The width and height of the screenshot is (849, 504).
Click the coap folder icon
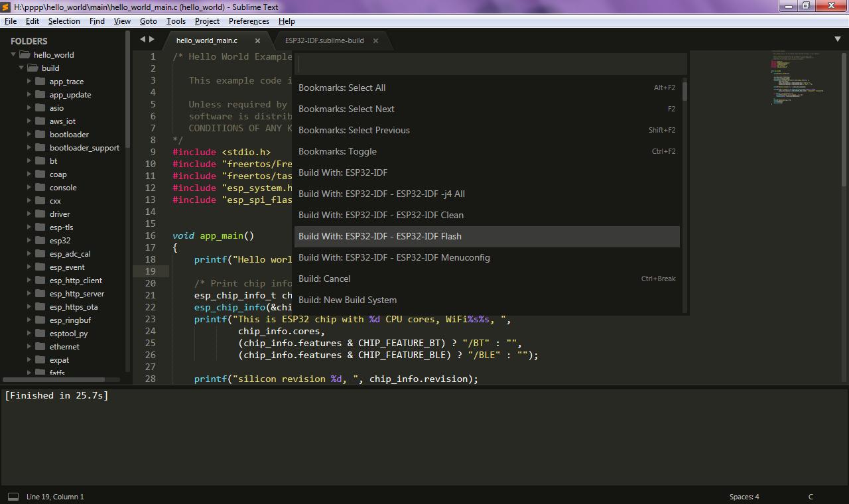click(40, 174)
